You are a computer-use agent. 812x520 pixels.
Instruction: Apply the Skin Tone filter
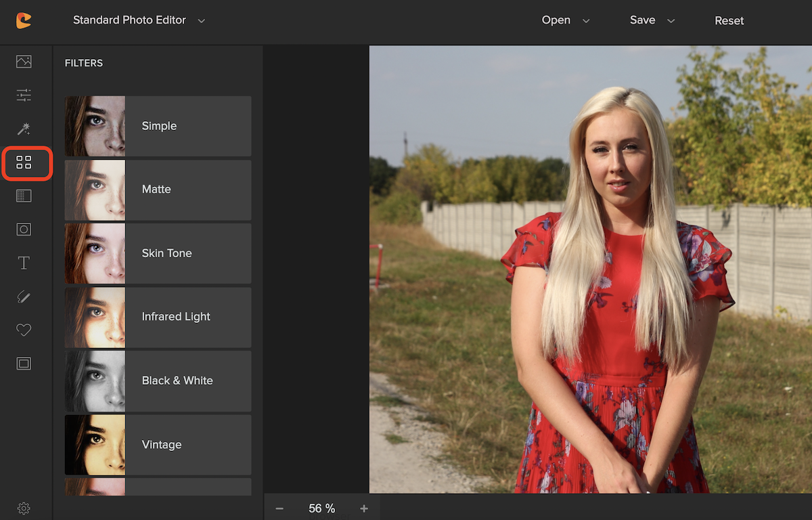[158, 253]
